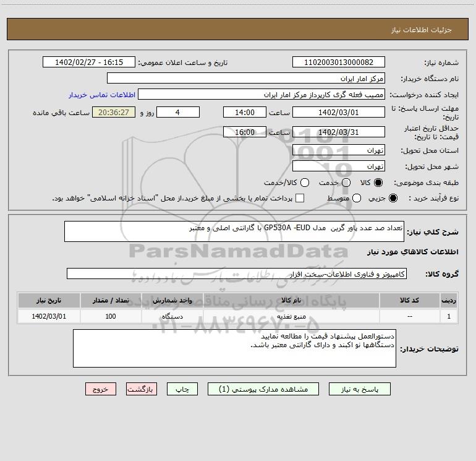Select the جزیی purchase type radio
Viewport: 476px width, 461px height.
pos(393,198)
